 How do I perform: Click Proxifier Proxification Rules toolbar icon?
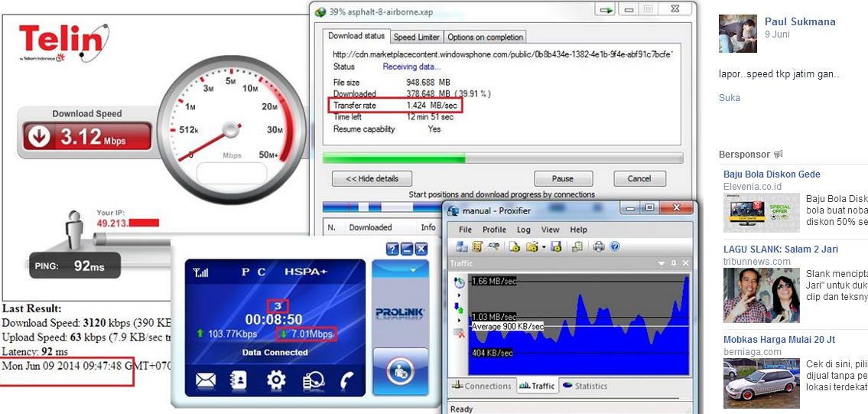(x=477, y=246)
